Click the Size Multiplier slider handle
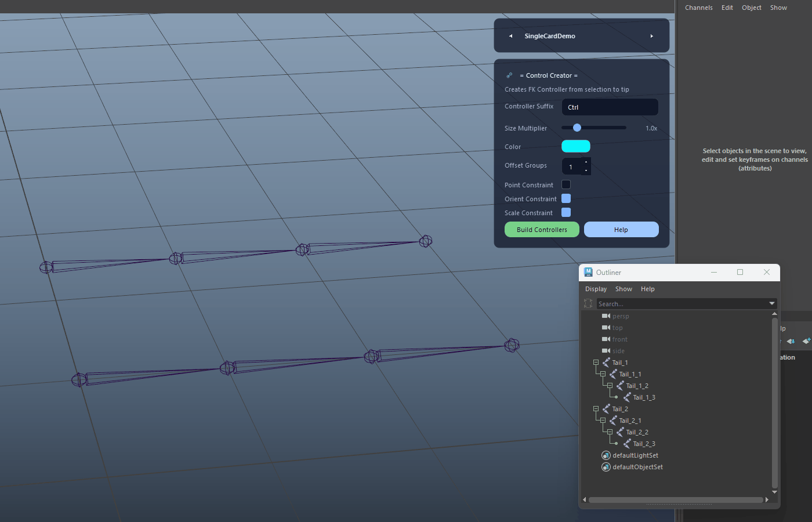The height and width of the screenshot is (522, 812). [577, 128]
